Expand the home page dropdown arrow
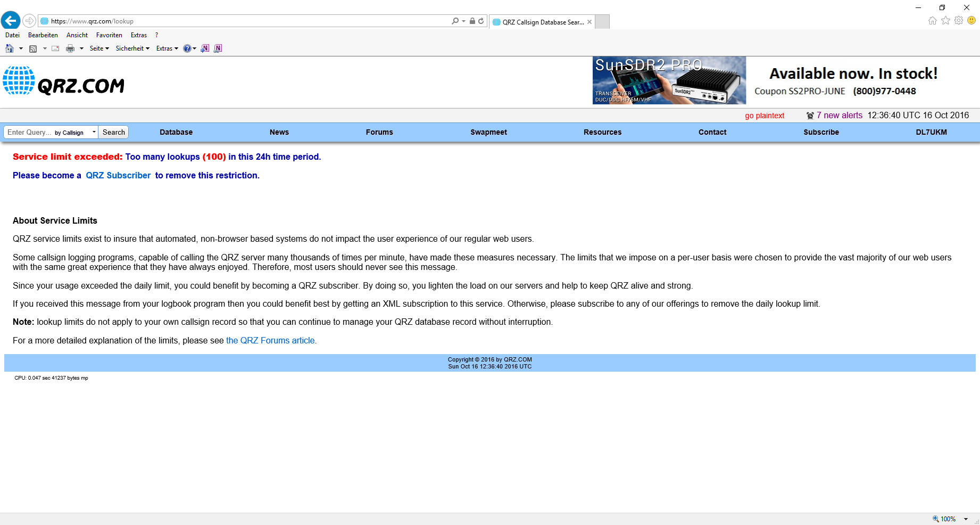 click(21, 48)
